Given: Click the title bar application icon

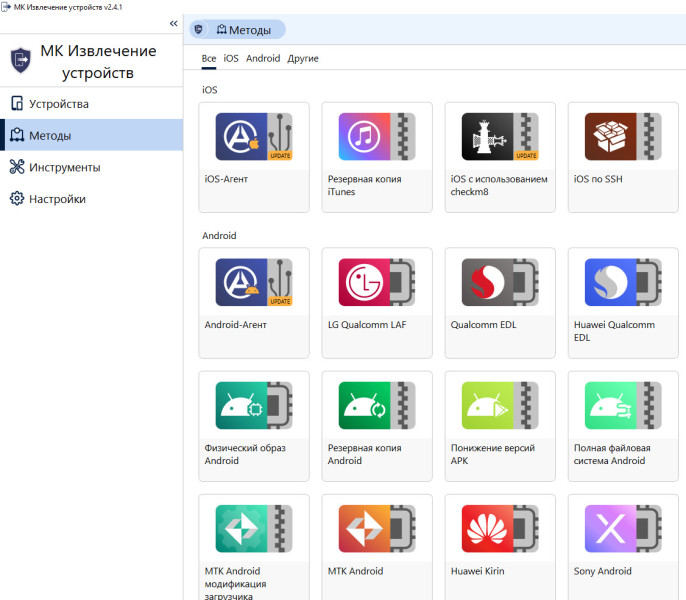Looking at the screenshot, I should 6,7.
